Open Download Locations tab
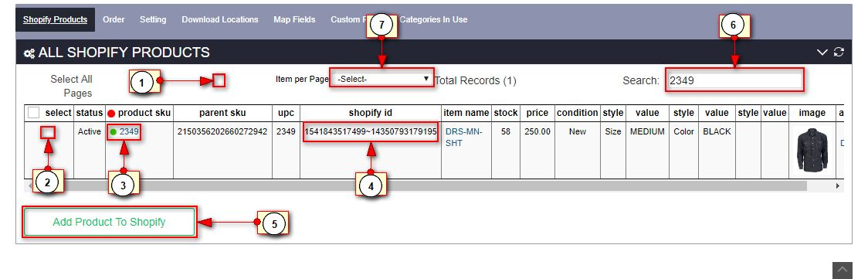The image size is (868, 279). click(x=220, y=19)
